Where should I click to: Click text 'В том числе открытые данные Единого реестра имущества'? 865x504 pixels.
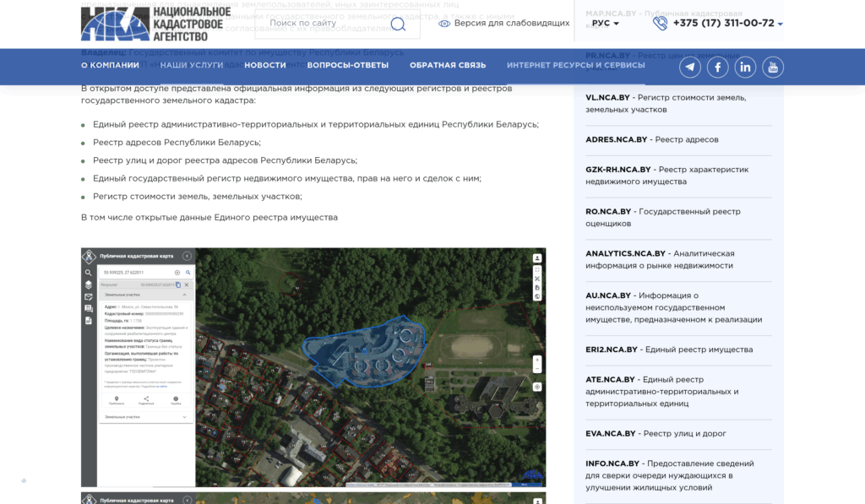[x=209, y=217]
